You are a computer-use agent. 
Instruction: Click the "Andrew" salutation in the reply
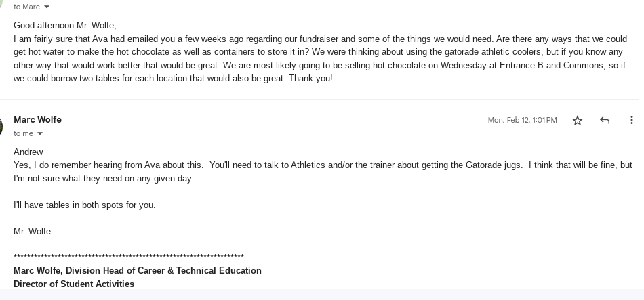pos(28,152)
